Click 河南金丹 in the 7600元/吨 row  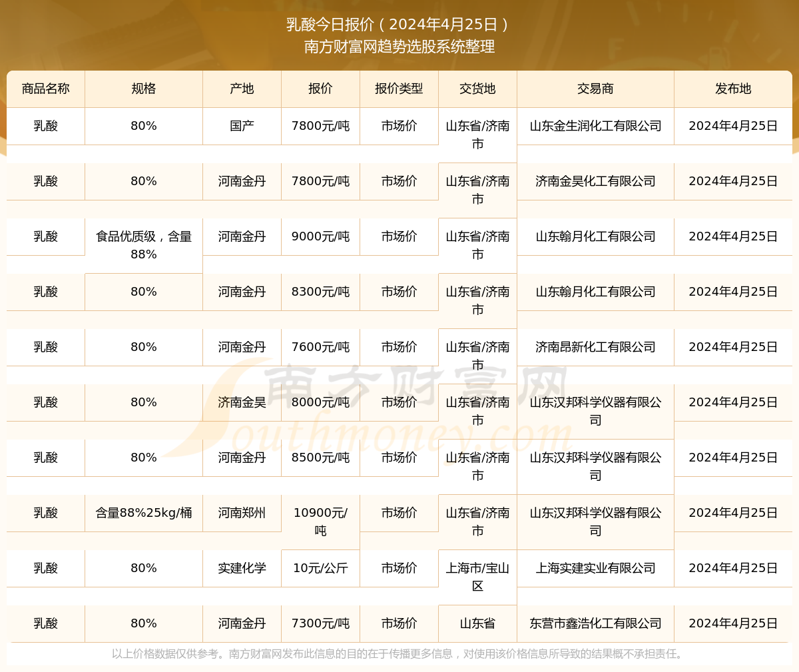click(x=242, y=347)
